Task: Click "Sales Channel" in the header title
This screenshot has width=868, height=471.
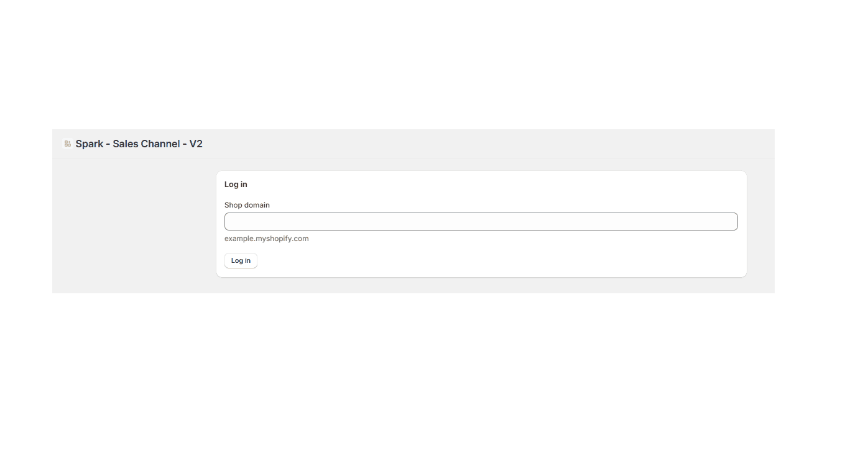Action: click(146, 144)
